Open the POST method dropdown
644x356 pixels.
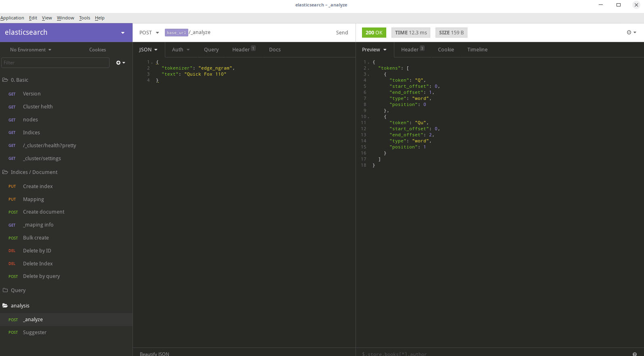tap(149, 33)
